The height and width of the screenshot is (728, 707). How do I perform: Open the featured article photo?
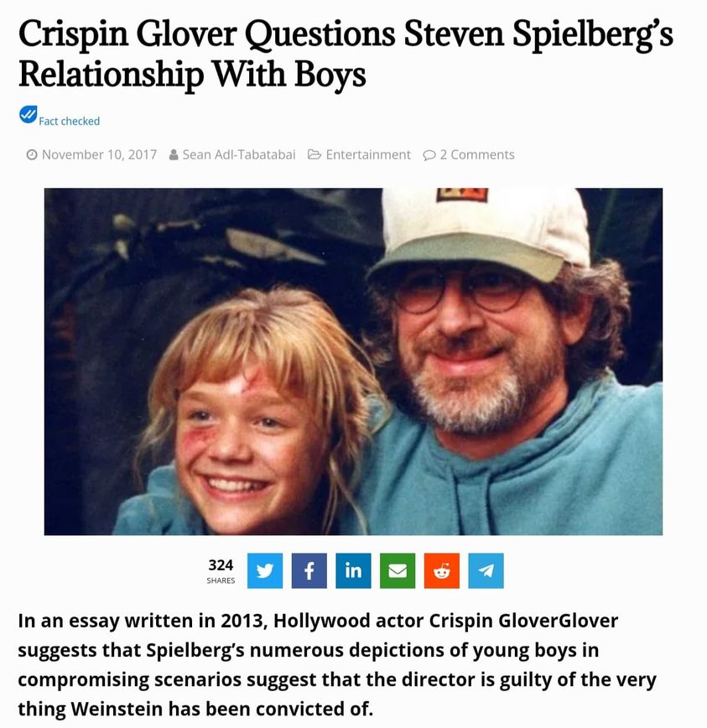[353, 361]
